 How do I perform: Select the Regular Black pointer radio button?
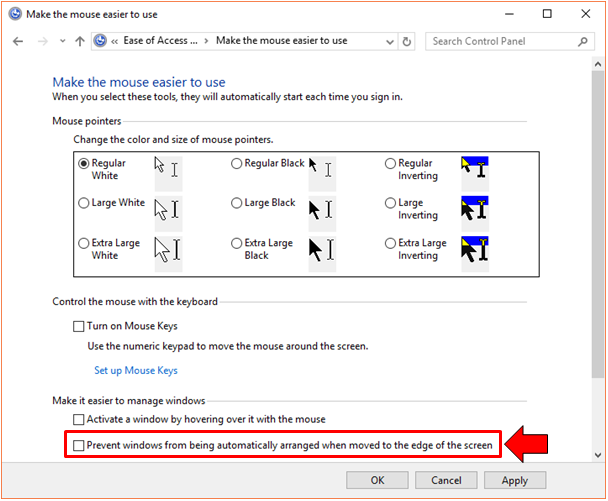pyautogui.click(x=237, y=164)
